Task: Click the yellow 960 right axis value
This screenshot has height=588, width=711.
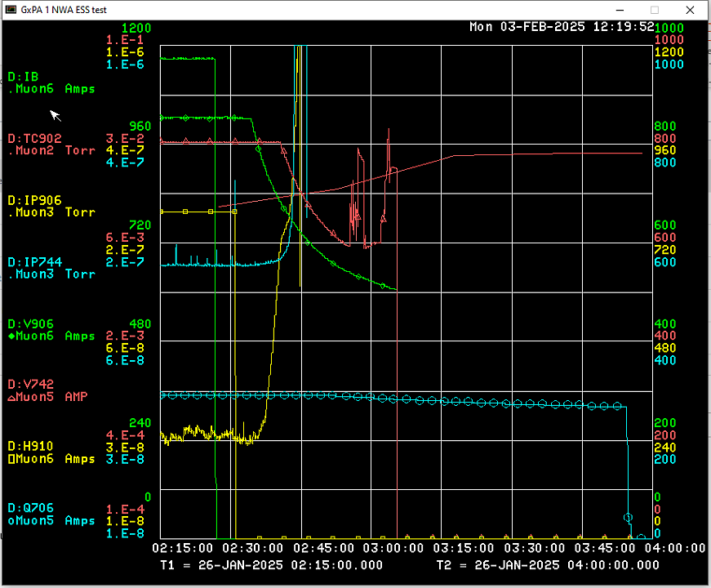Action: pyautogui.click(x=665, y=150)
